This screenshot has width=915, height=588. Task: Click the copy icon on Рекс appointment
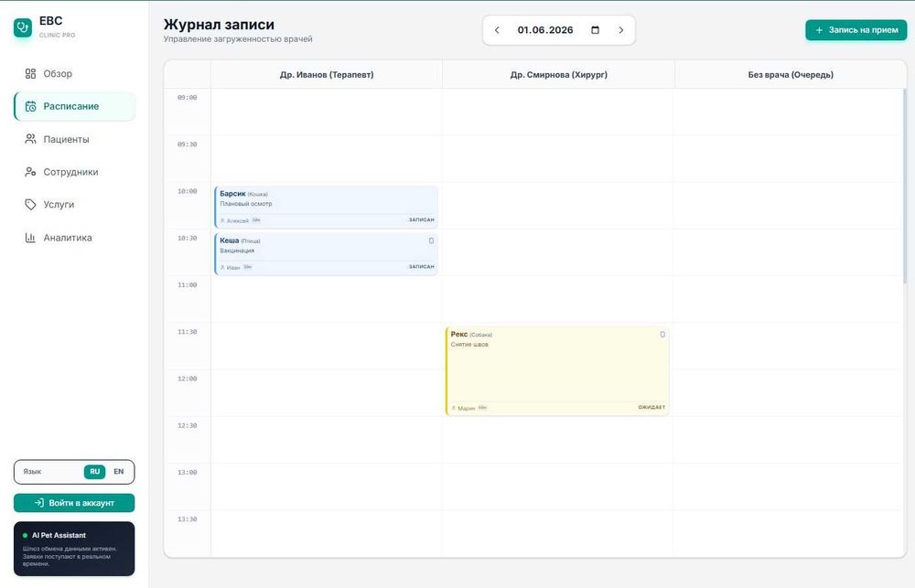point(662,335)
